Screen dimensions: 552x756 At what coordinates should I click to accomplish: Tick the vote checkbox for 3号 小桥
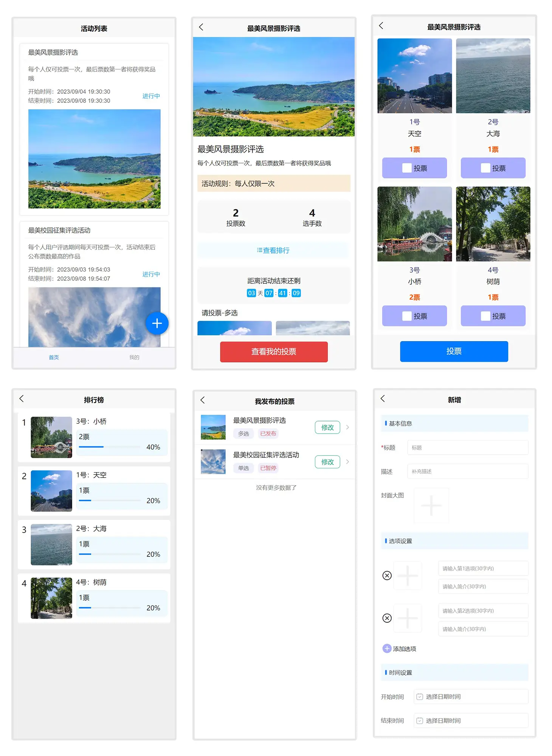tap(407, 316)
